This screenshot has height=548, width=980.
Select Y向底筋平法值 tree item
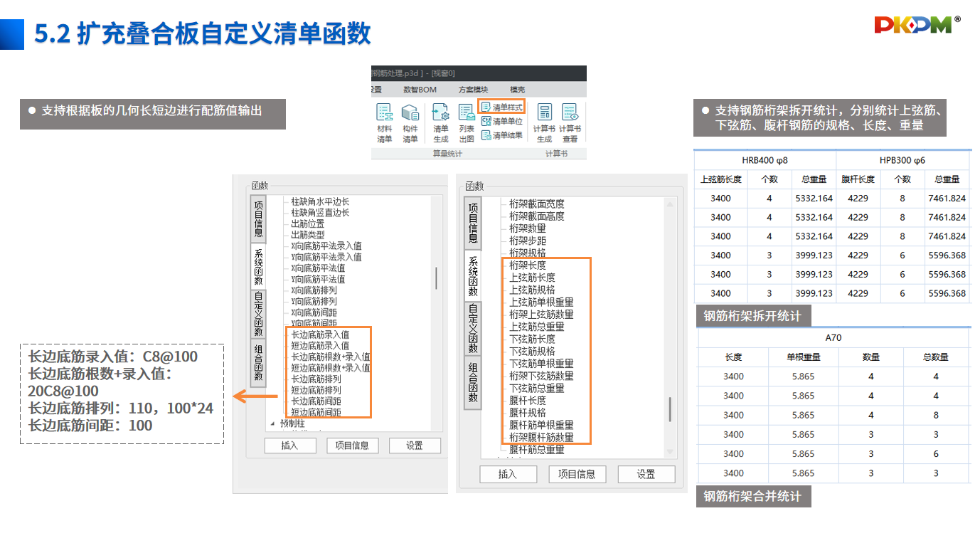(x=318, y=279)
